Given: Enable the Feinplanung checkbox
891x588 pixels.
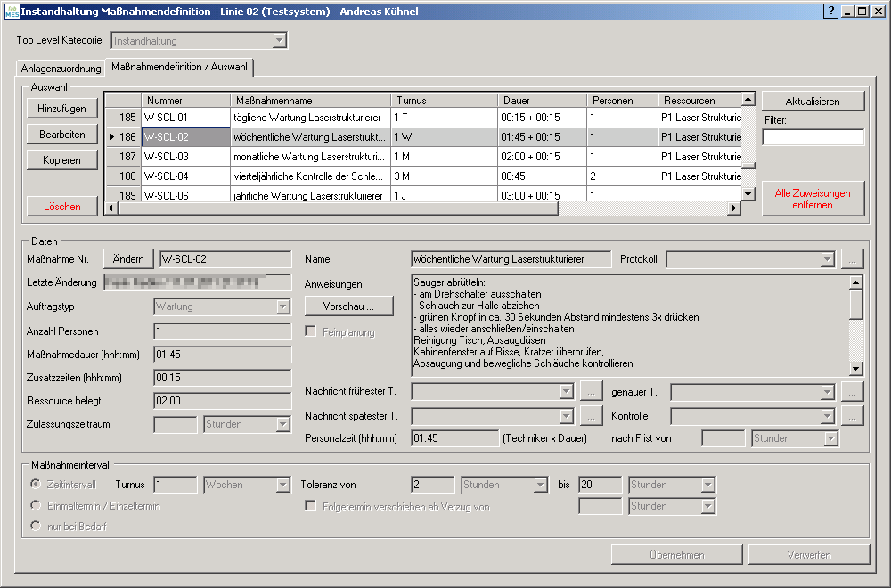Looking at the screenshot, I should pyautogui.click(x=311, y=332).
